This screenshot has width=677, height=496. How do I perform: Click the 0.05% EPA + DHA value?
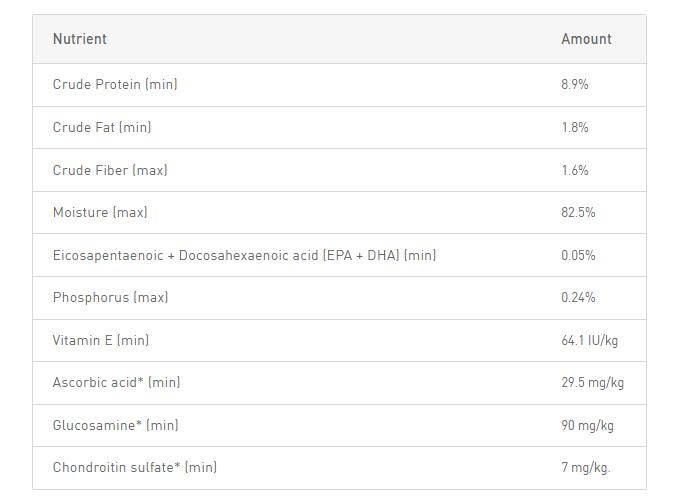click(578, 255)
